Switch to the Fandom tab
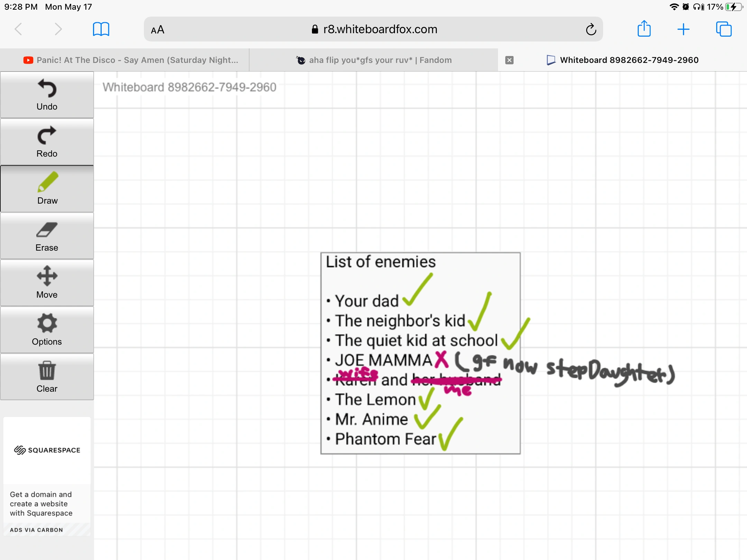The height and width of the screenshot is (560, 747). pyautogui.click(x=373, y=60)
